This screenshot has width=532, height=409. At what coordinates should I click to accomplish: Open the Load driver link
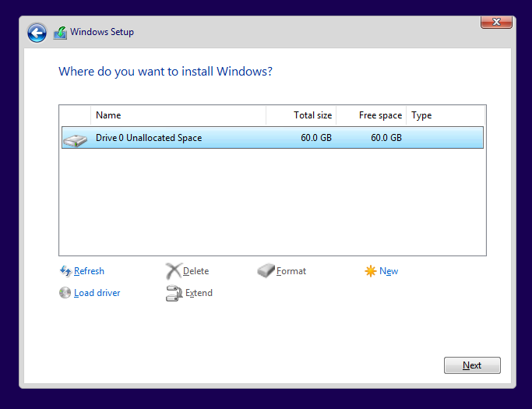pyautogui.click(x=97, y=293)
